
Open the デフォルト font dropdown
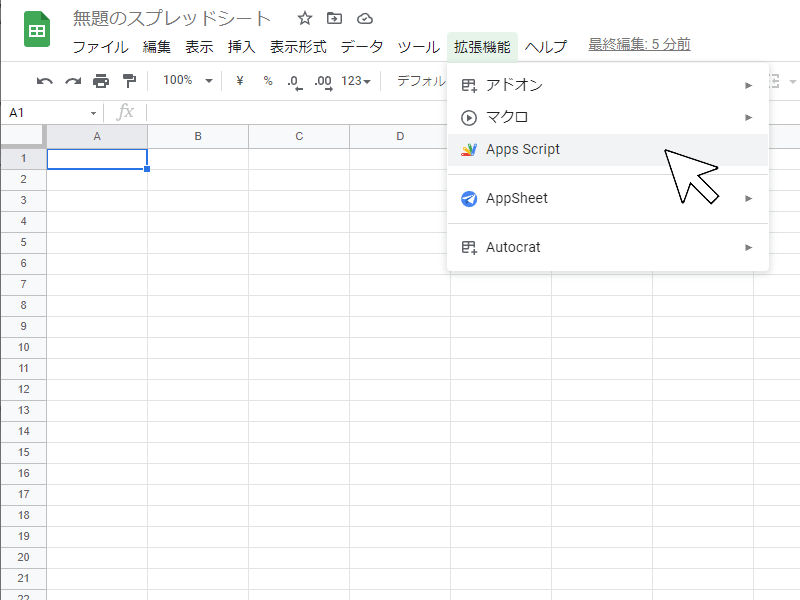[421, 81]
